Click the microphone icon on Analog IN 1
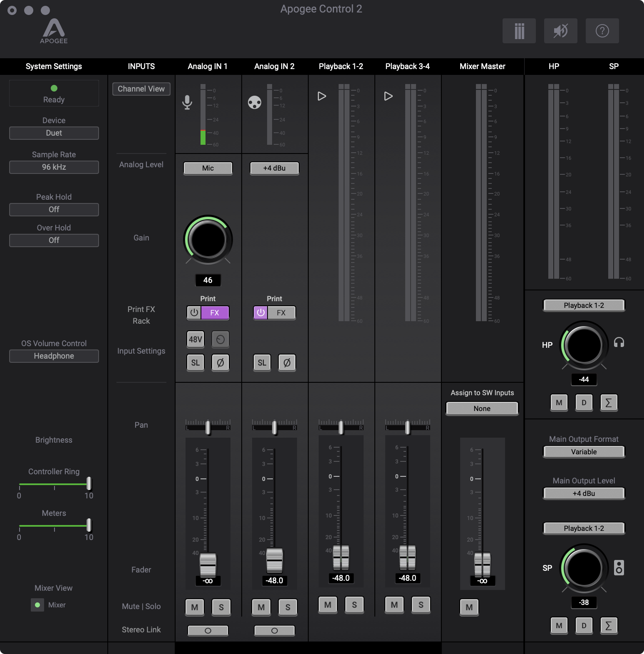Screen dimensions: 644x654 [x=187, y=102]
